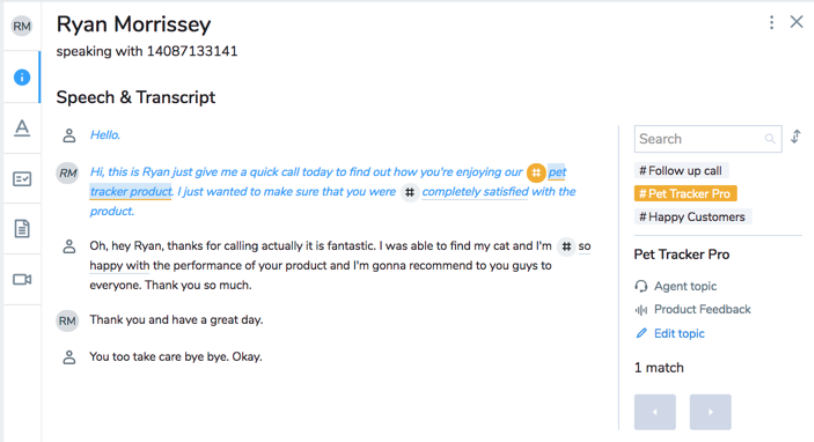This screenshot has width=814, height=442.
Task: Click the RM avatar at top left
Action: (22, 26)
